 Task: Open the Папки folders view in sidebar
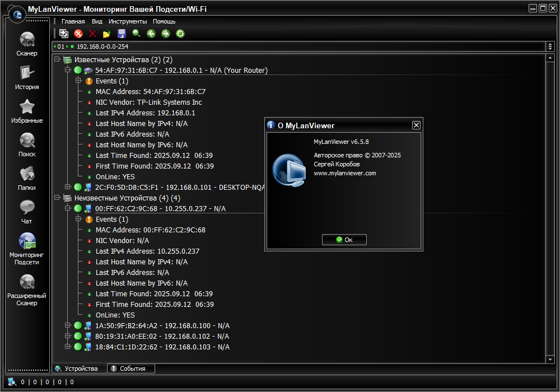[27, 178]
